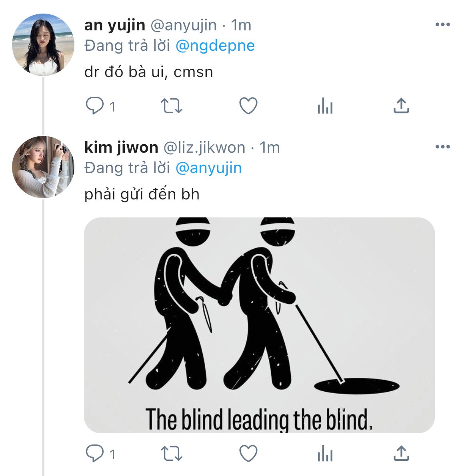The image size is (468, 476).
Task: Like kim jiwon's tweet
Action: [x=248, y=454]
